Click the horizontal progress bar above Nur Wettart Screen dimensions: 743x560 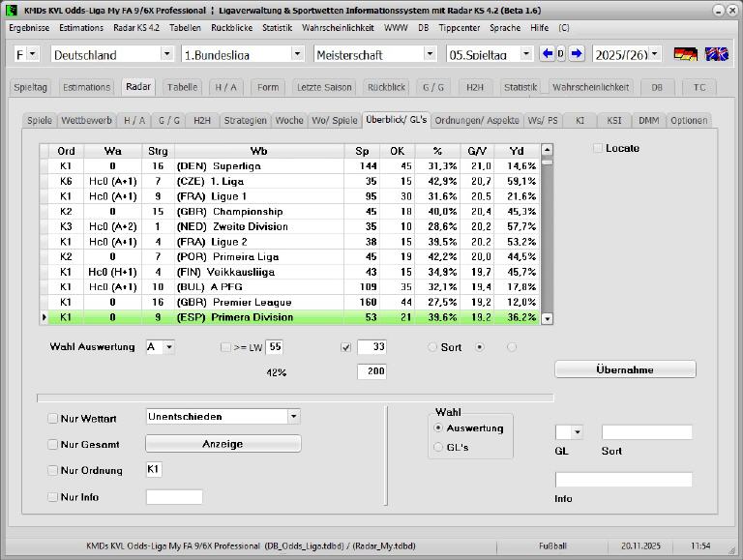tap(295, 398)
